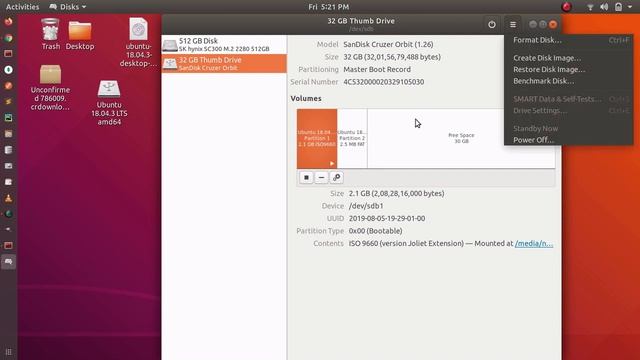Select Ubuntu Partition 1 volume block
The width and height of the screenshot is (640, 360).
pos(317,138)
